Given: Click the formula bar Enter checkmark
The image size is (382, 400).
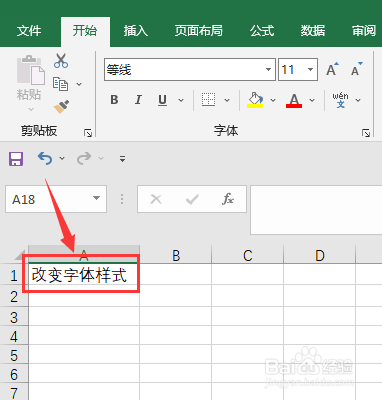Looking at the screenshot, I should coord(192,199).
